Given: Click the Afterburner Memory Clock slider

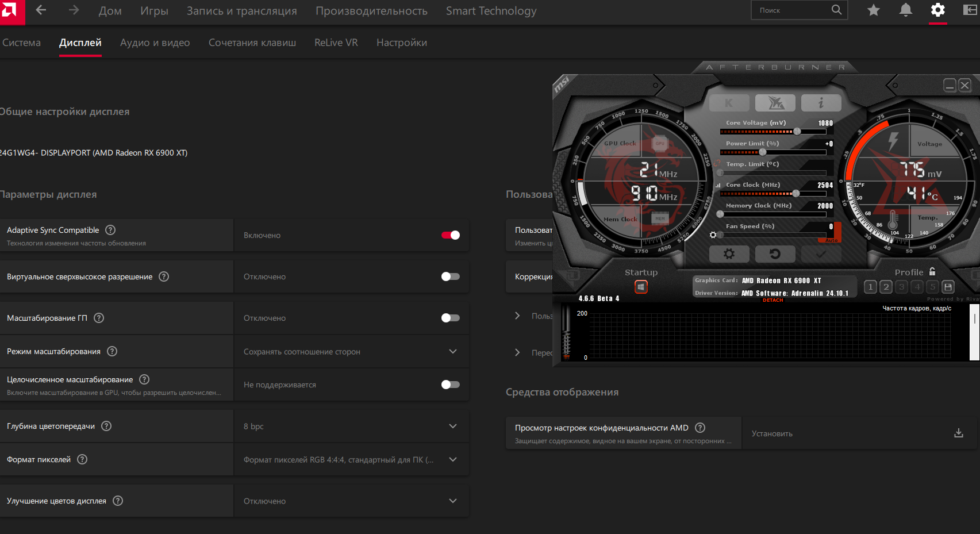Looking at the screenshot, I should pos(773,214).
